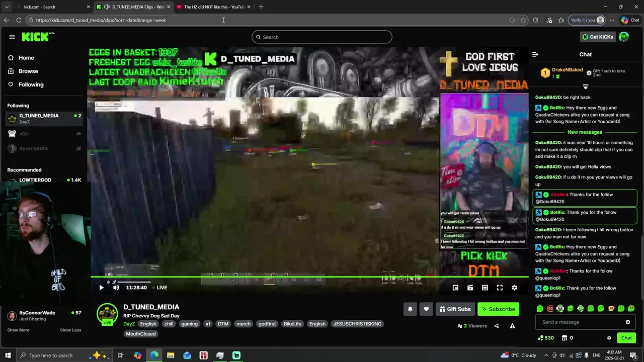This screenshot has height=362, width=644.
Task: Toggle stream notification bell
Action: point(410,309)
